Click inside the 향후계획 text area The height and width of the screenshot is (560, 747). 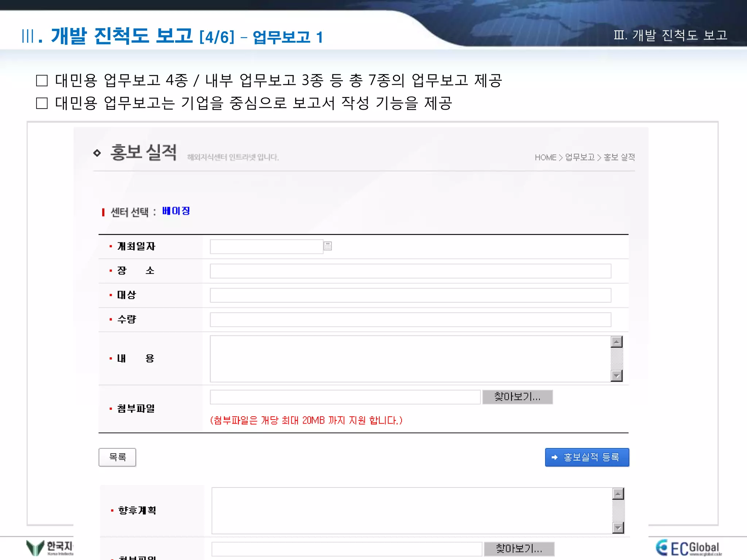[412, 511]
